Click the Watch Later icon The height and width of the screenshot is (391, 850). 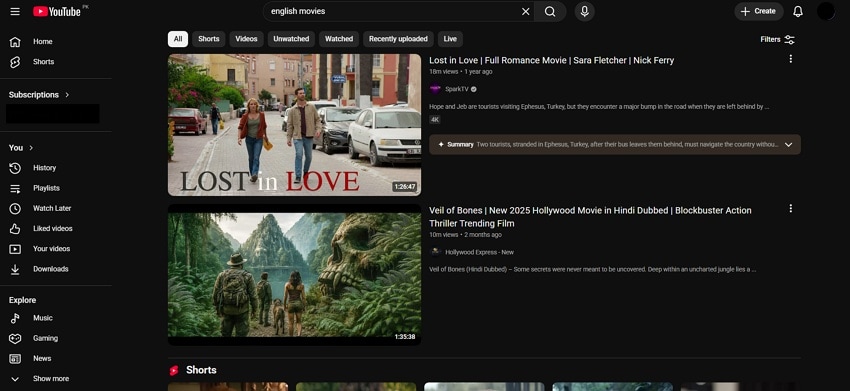(x=15, y=208)
